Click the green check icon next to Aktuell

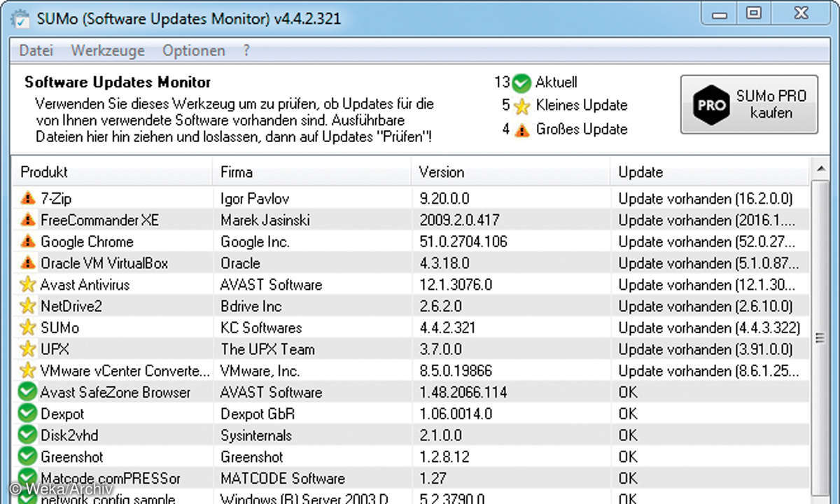[x=521, y=83]
